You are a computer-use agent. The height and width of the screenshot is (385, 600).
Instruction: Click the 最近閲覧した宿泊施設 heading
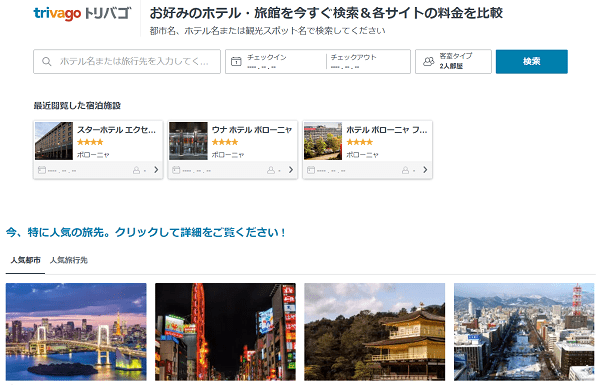point(77,106)
